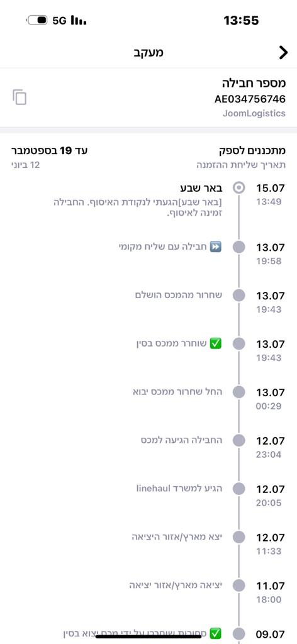
Task: Tap the fast-forward emoji on local courier entry
Action: pyautogui.click(x=216, y=247)
